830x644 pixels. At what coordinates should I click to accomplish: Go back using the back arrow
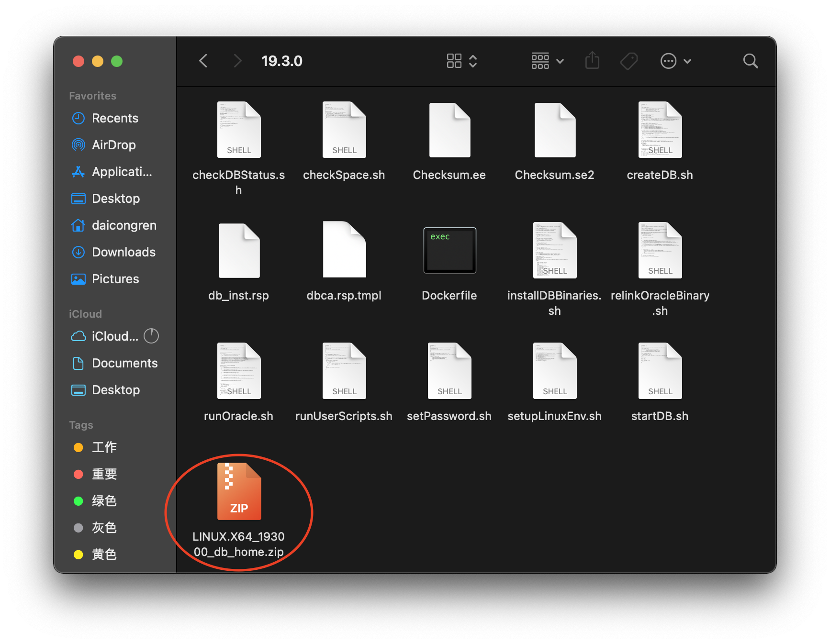pos(203,61)
